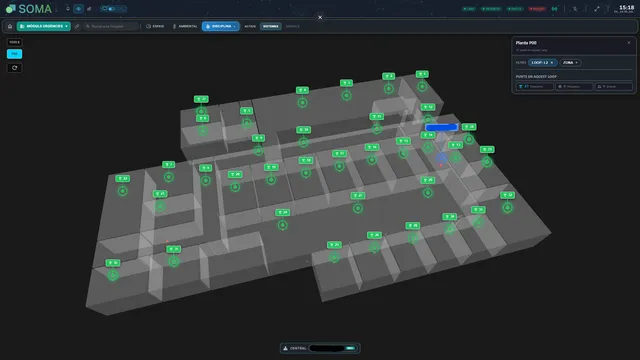Click the blue selected detector marker
The image size is (640, 360).
[x=441, y=158]
